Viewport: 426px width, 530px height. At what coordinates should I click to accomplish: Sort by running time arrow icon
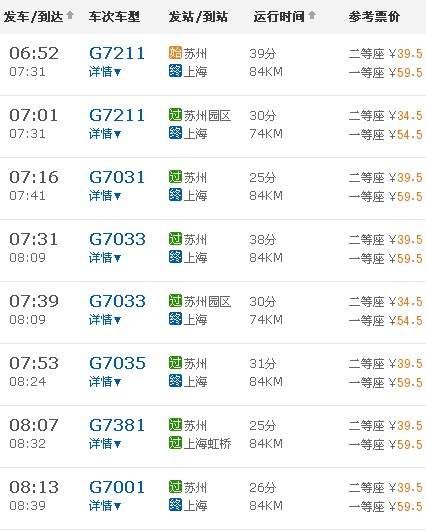[x=312, y=15]
